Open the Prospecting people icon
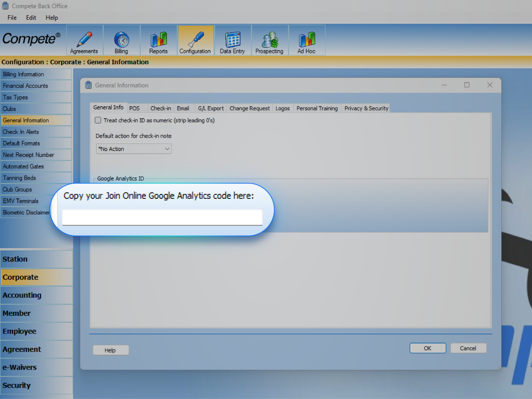This screenshot has width=532, height=399. coord(270,40)
